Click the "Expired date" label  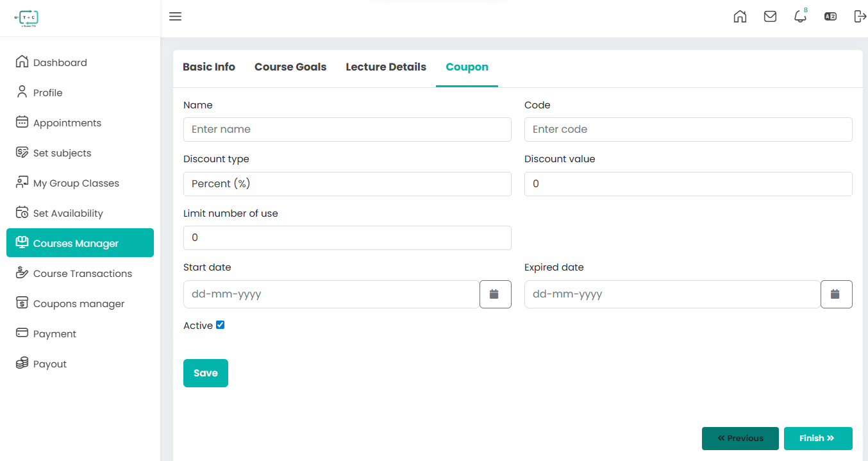point(554,267)
